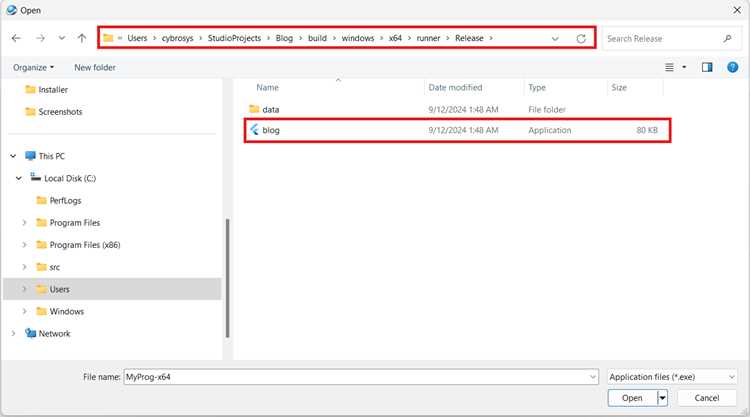The width and height of the screenshot is (750, 417).
Task: Sort by the Date modified column
Action: click(455, 88)
